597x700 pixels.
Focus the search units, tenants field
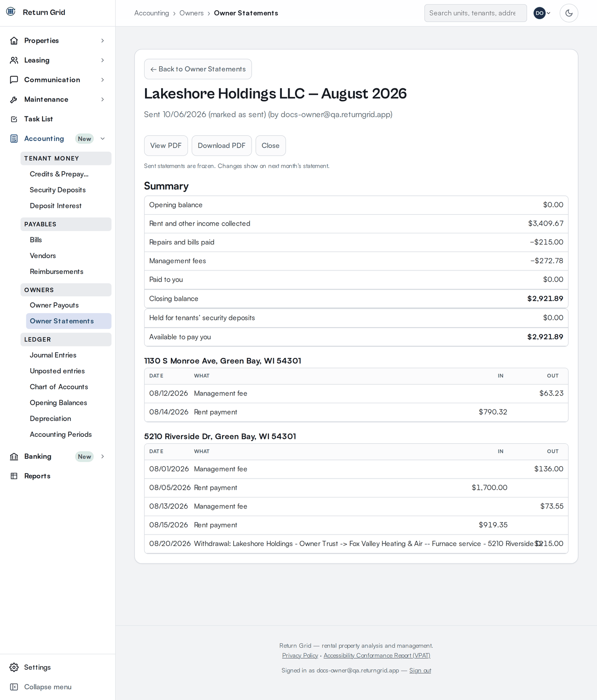tap(475, 13)
